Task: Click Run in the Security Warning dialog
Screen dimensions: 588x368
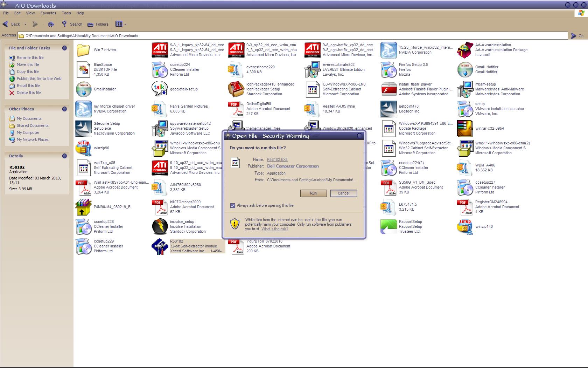Action: 313,193
